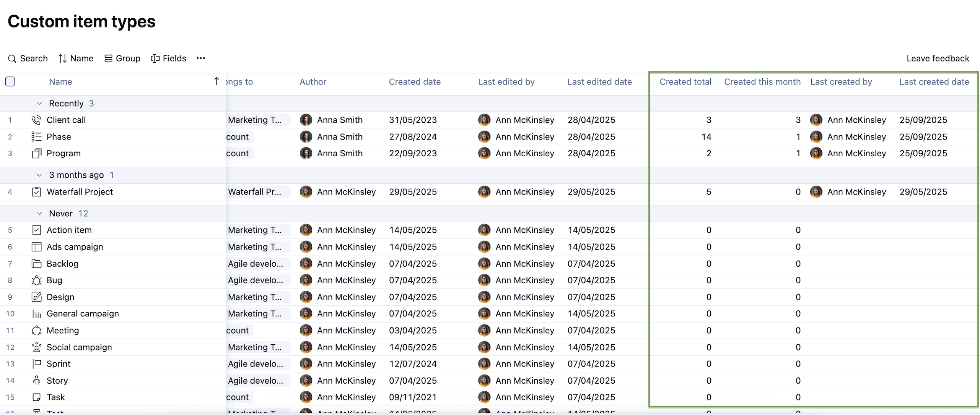Click the Phase list icon

click(x=36, y=137)
